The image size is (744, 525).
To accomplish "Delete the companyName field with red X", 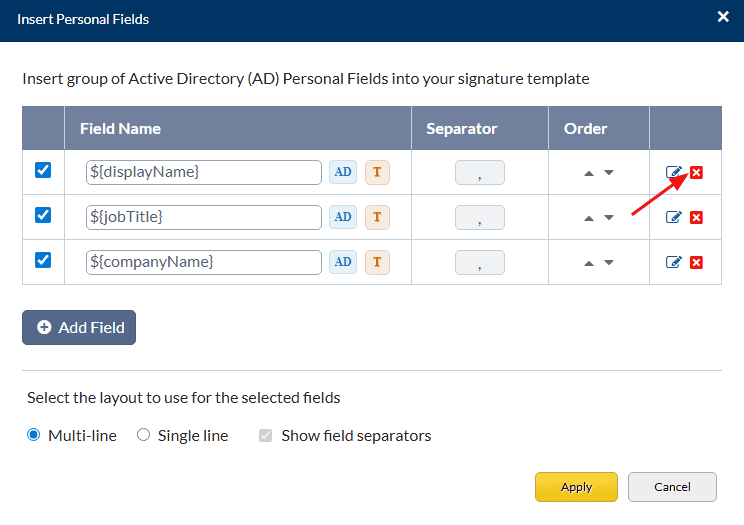I will (x=697, y=262).
